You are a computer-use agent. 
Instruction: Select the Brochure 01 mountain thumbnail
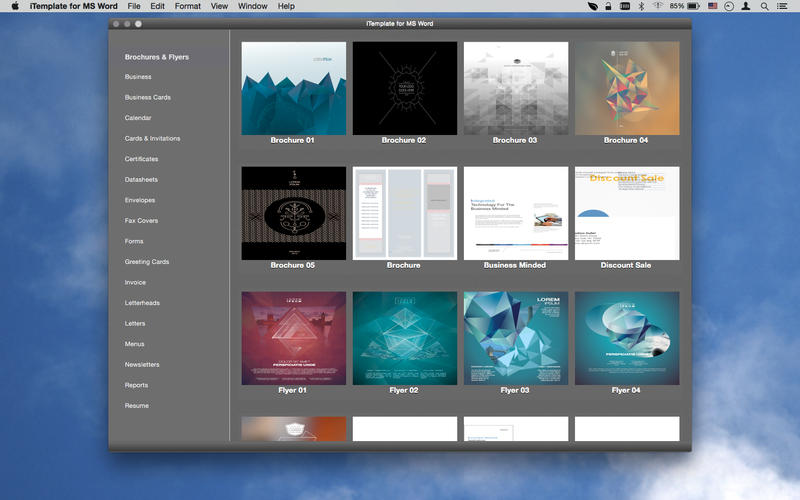pyautogui.click(x=293, y=88)
